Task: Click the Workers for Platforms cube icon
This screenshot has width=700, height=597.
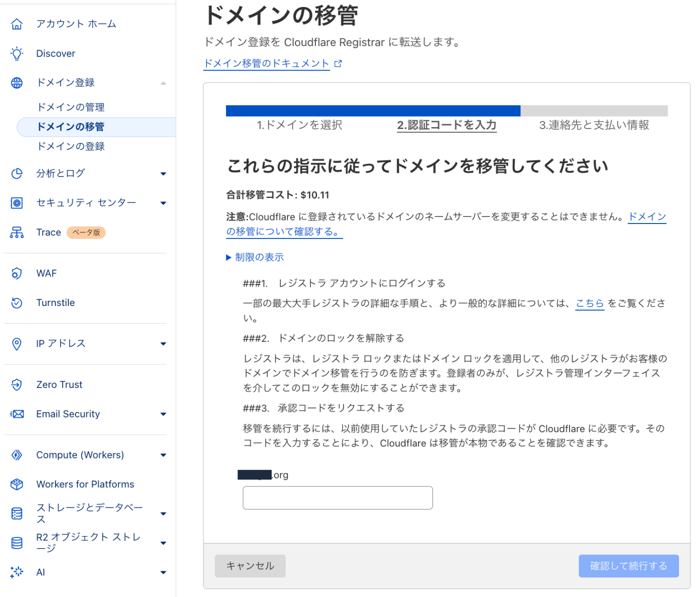Action: (17, 484)
